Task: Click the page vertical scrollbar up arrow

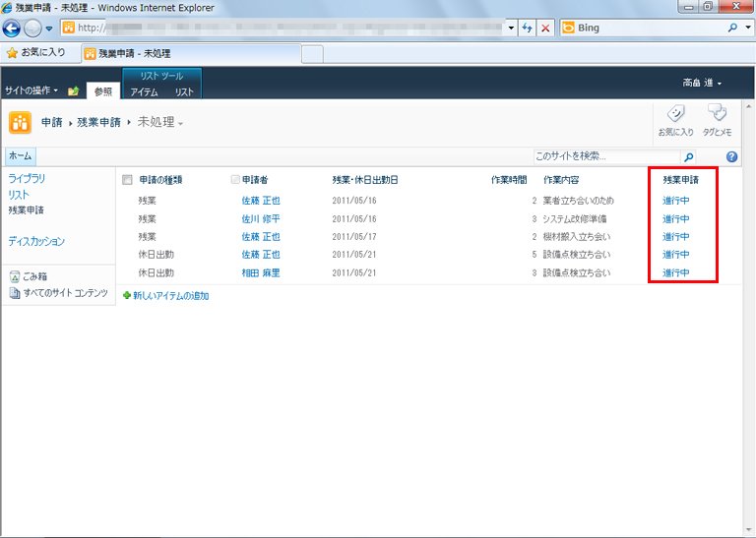Action: 749,105
